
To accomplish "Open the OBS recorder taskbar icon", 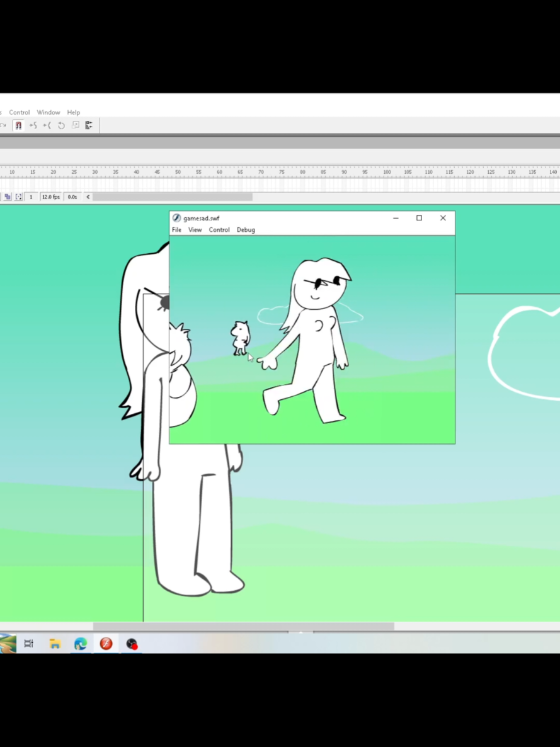I will (132, 644).
